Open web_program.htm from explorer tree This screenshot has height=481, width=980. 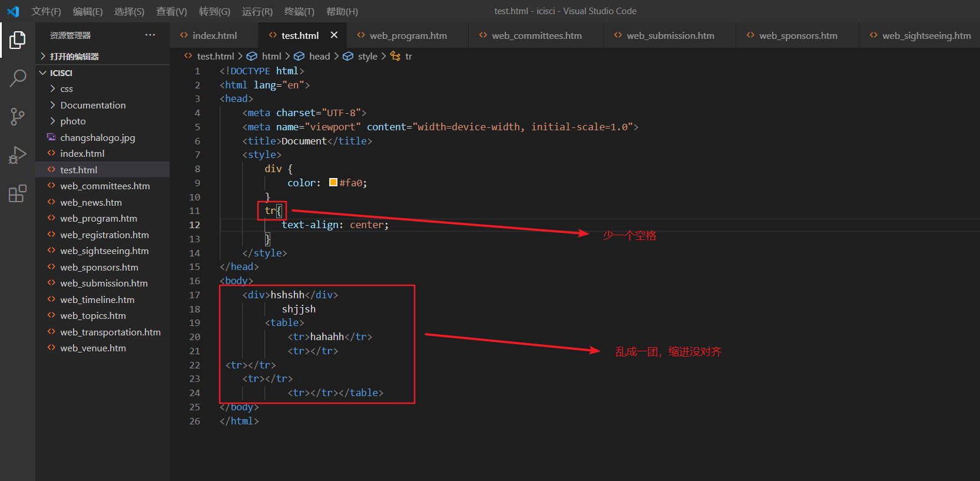(x=102, y=218)
